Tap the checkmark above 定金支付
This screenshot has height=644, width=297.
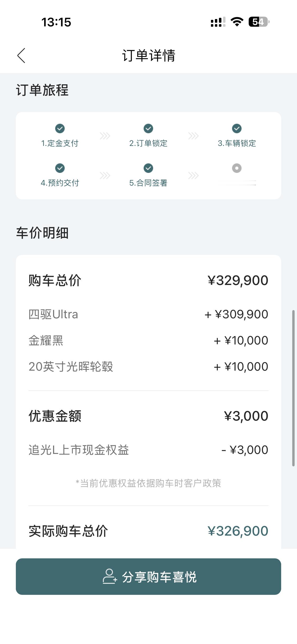coord(60,128)
